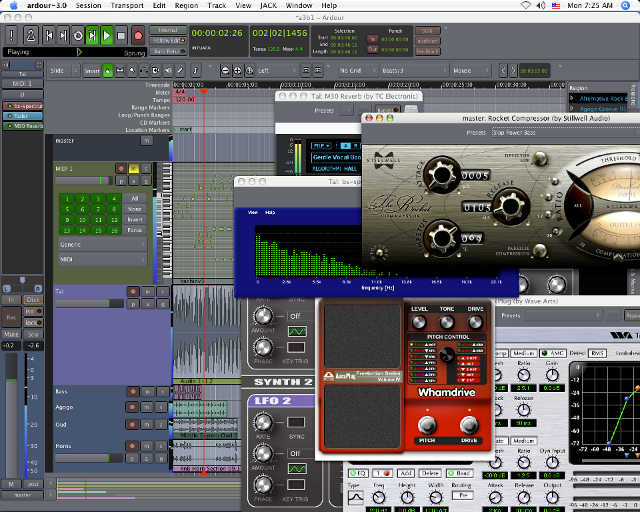Viewport: 640px width, 512px height.
Task: Click the Force MIDI channels button
Action: pos(135,230)
